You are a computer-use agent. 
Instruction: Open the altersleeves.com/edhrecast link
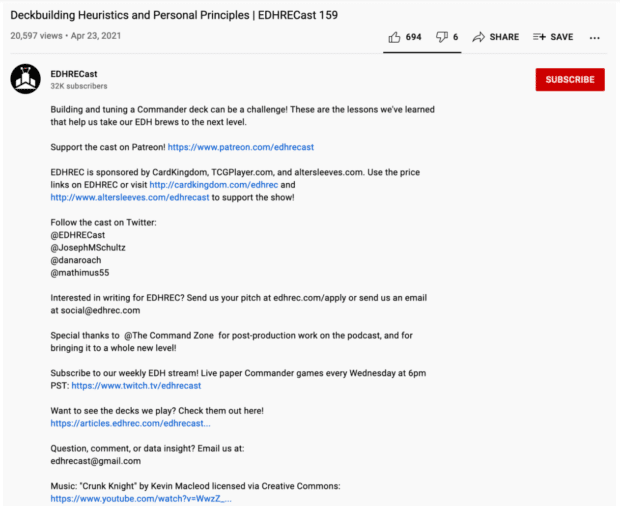point(130,197)
